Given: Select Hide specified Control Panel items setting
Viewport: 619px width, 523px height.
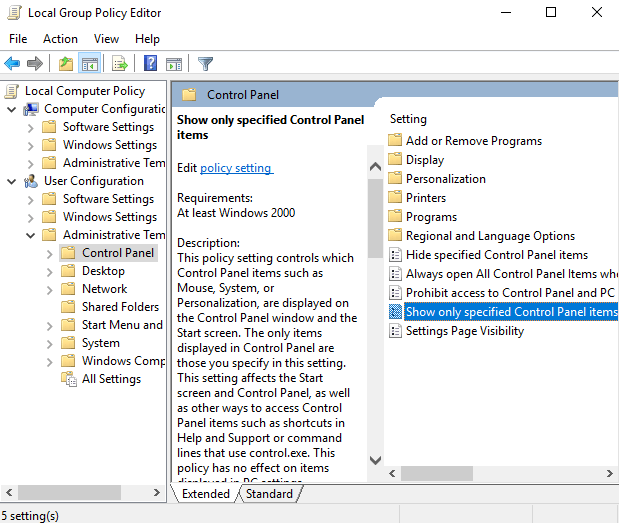Looking at the screenshot, I should 497,255.
